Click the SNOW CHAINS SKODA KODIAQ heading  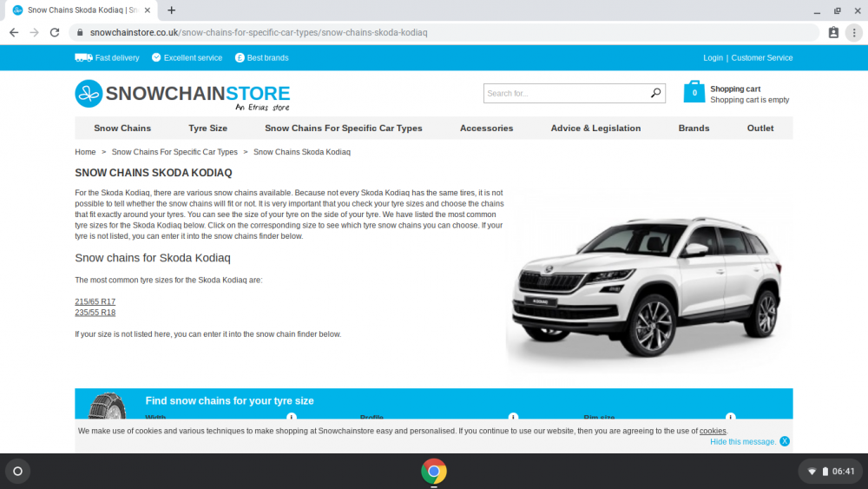coord(154,173)
